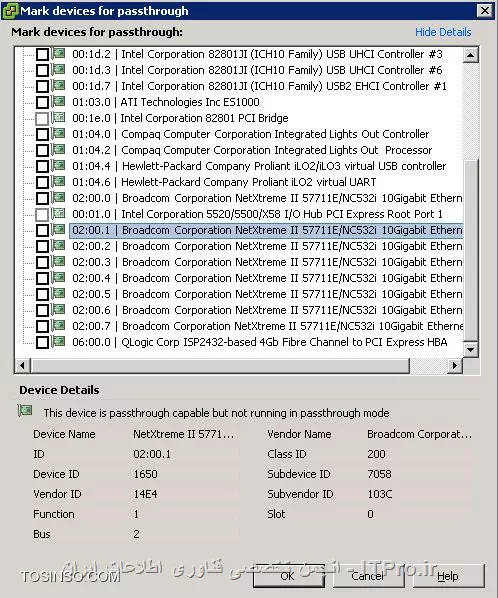Image resolution: width=498 pixels, height=598 pixels.
Task: Click the icon for 00:01.0 PCI Express Root Port 1
Action: click(58, 214)
